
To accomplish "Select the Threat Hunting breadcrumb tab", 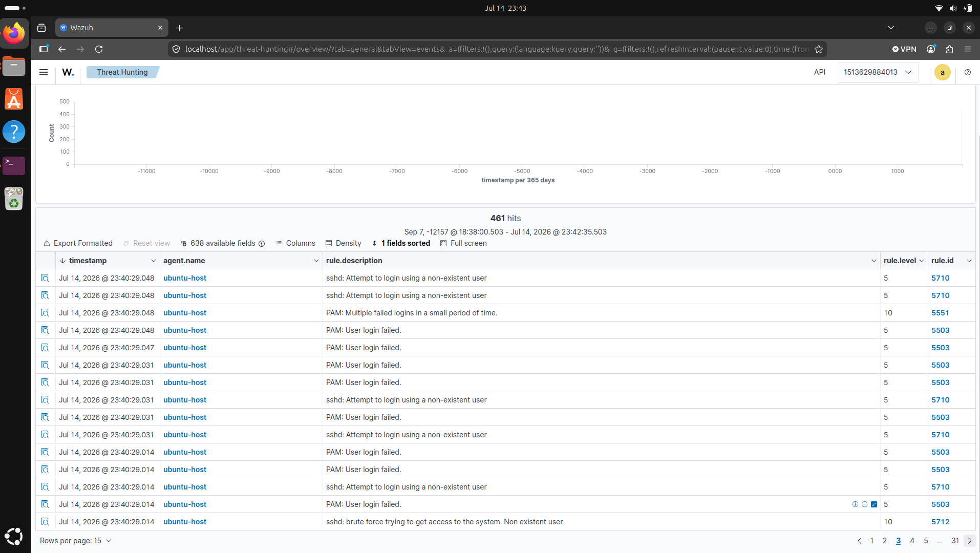I will click(122, 72).
